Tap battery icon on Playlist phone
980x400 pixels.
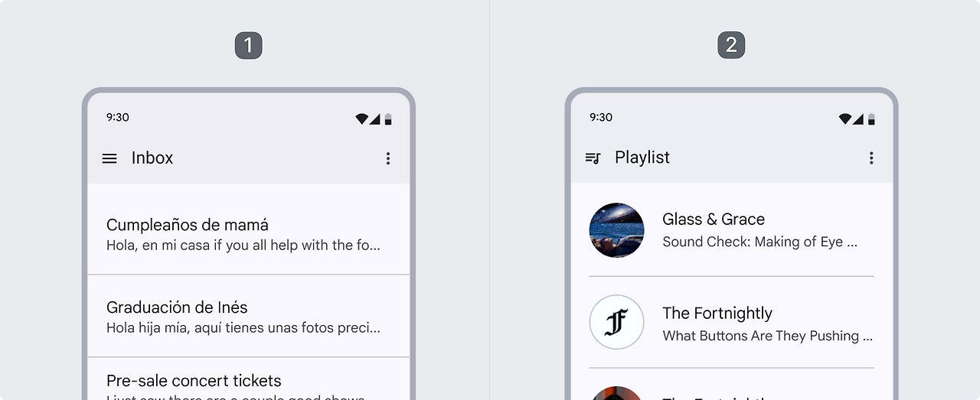871,119
